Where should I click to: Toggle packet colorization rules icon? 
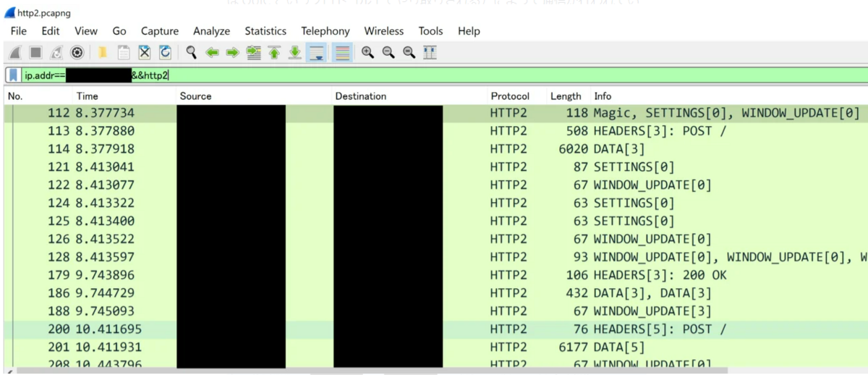(342, 52)
